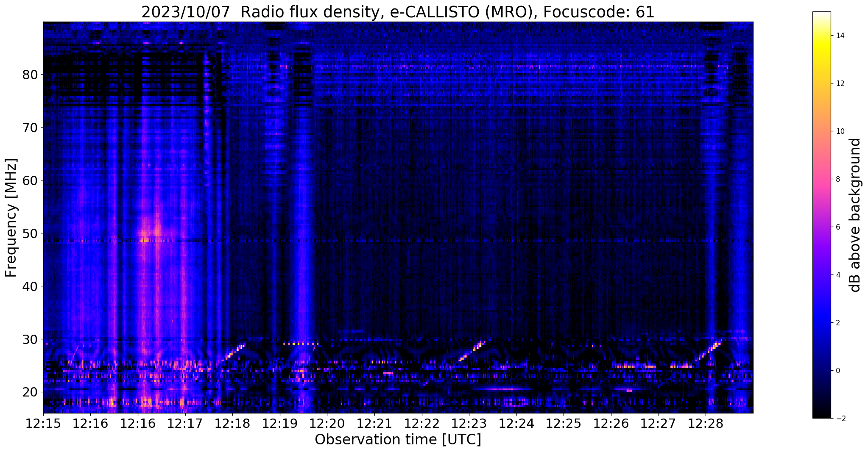The width and height of the screenshot is (868, 452).
Task: Click the date "2023/10/07" in the title
Action: click(185, 12)
